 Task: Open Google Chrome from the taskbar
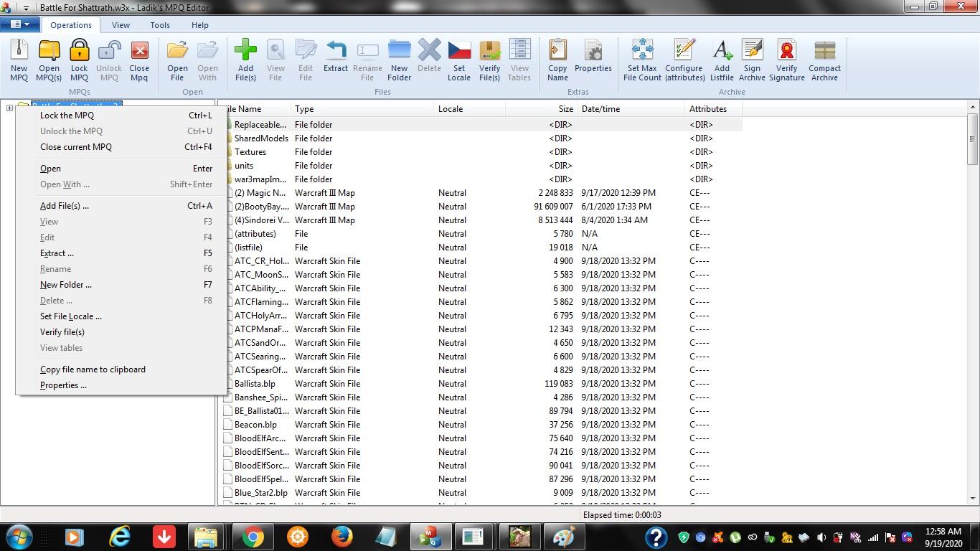[252, 537]
